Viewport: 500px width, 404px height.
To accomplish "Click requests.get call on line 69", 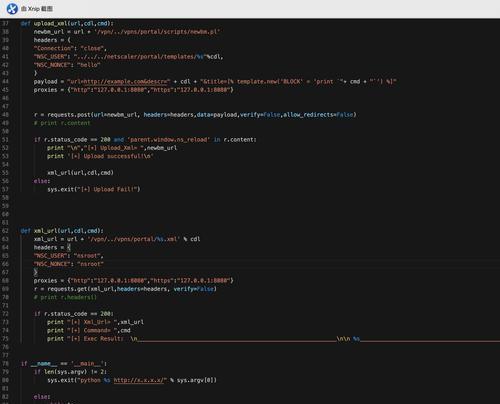I will pyautogui.click(x=125, y=289).
